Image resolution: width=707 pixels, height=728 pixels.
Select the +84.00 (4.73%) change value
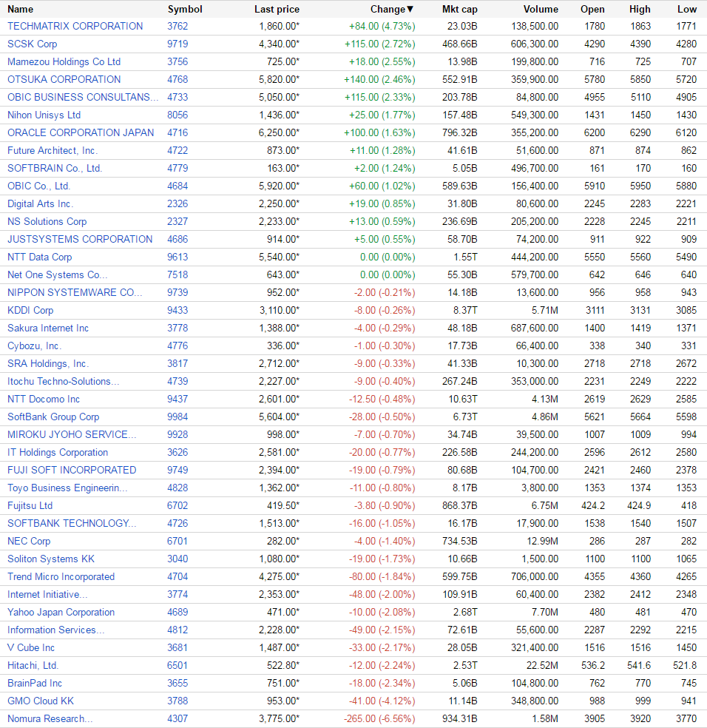[x=382, y=26]
